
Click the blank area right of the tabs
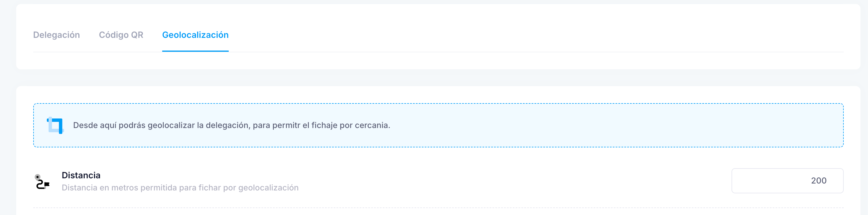(x=536, y=35)
